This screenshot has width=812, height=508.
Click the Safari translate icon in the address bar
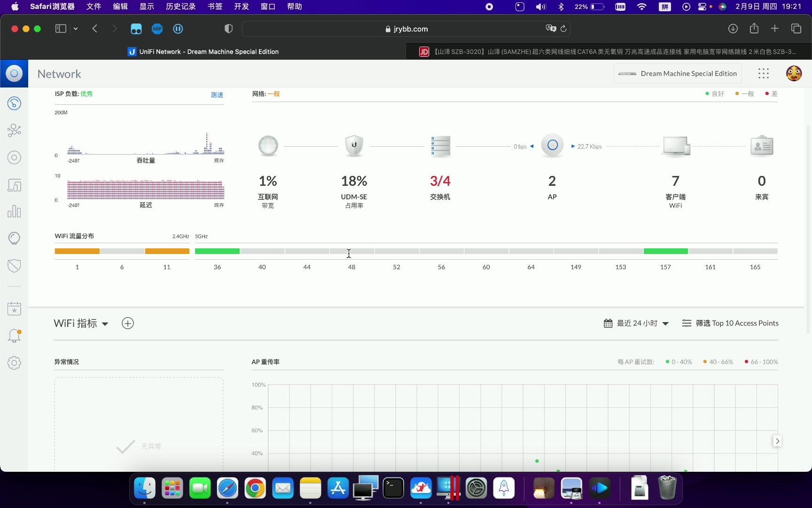pos(551,29)
